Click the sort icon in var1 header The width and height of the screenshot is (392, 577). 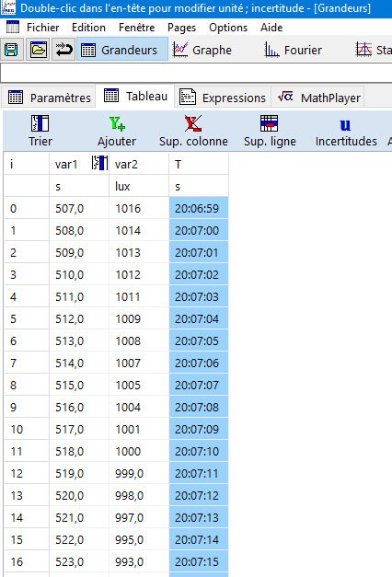tap(99, 163)
